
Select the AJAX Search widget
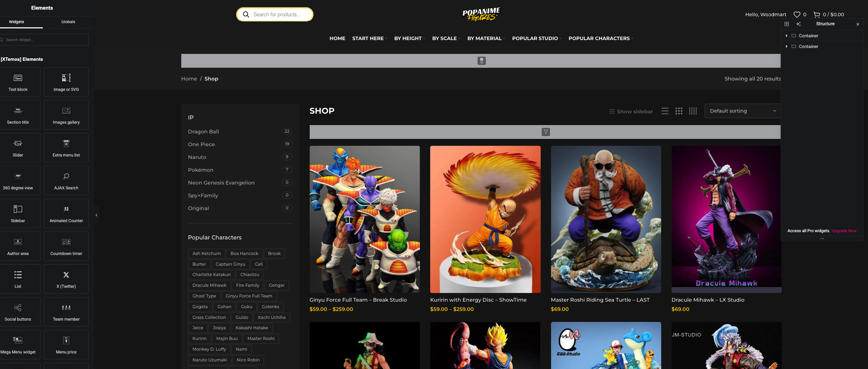(66, 180)
